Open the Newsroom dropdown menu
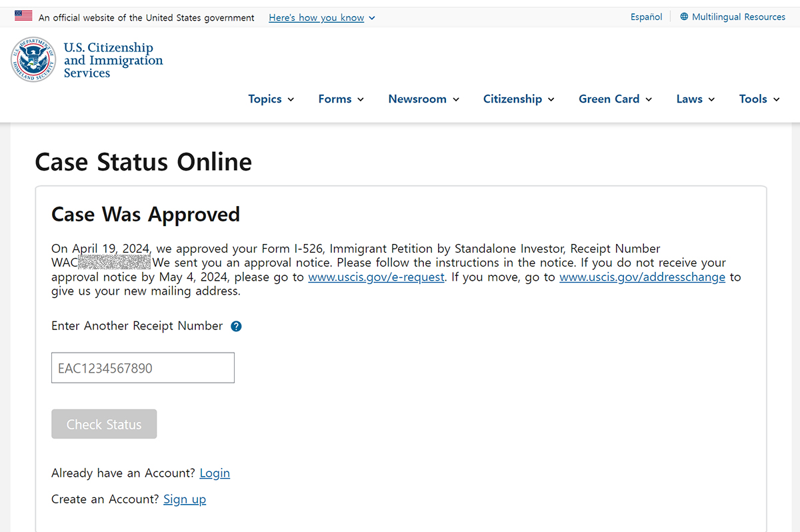Image resolution: width=800 pixels, height=532 pixels. coord(424,99)
